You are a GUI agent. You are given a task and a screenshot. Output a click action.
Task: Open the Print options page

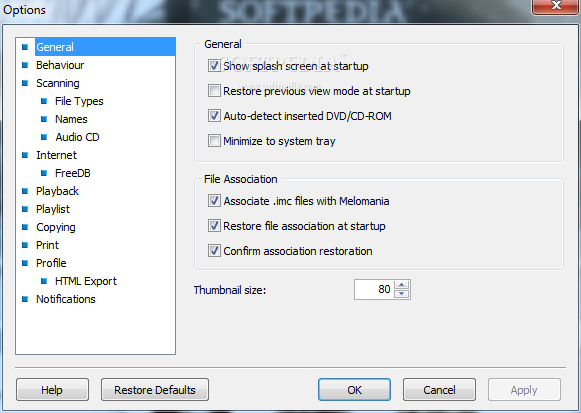click(47, 245)
